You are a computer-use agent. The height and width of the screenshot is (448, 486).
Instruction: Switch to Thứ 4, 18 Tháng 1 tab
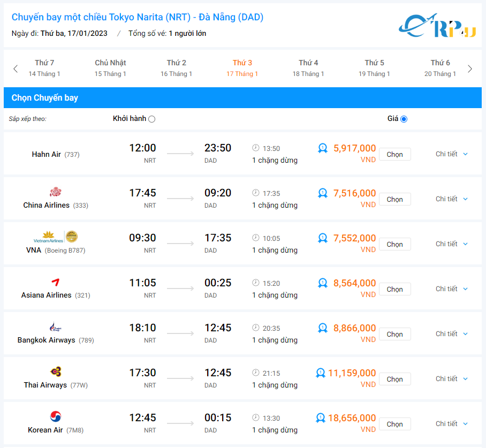point(308,69)
